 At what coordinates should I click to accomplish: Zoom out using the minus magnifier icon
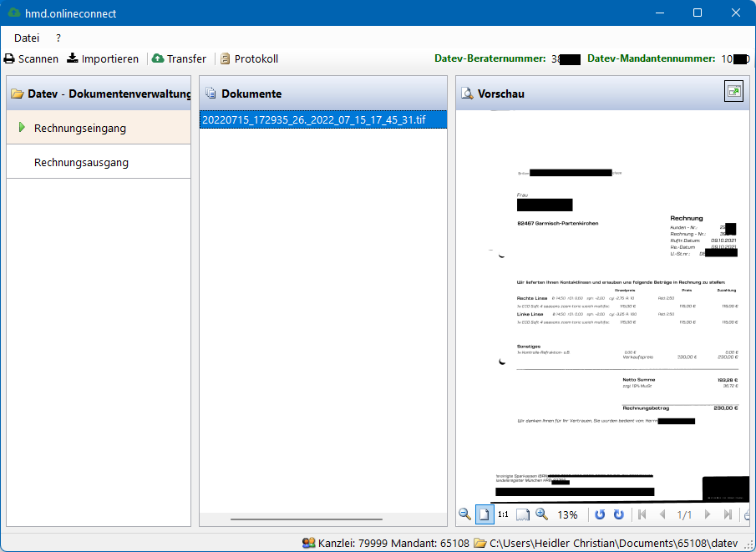point(465,514)
